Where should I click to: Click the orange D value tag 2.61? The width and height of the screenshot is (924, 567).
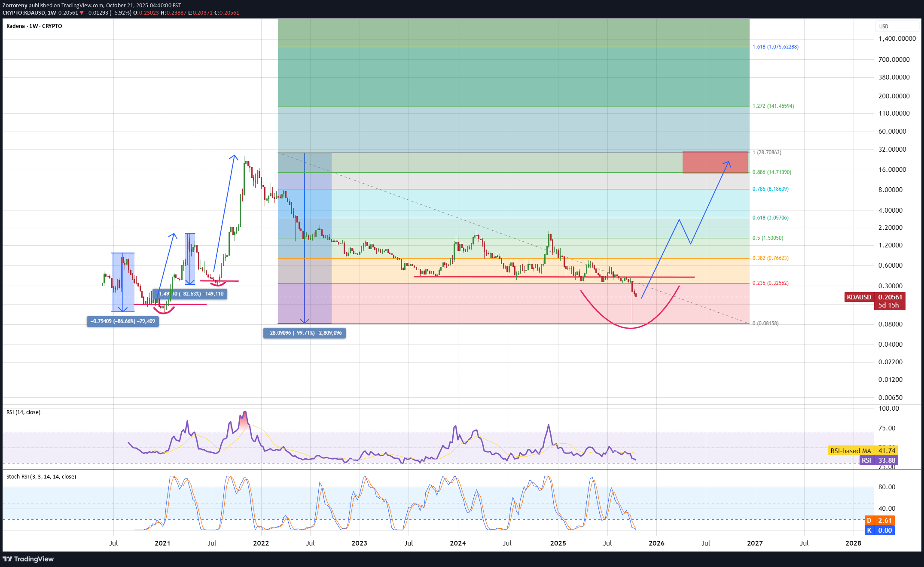884,520
